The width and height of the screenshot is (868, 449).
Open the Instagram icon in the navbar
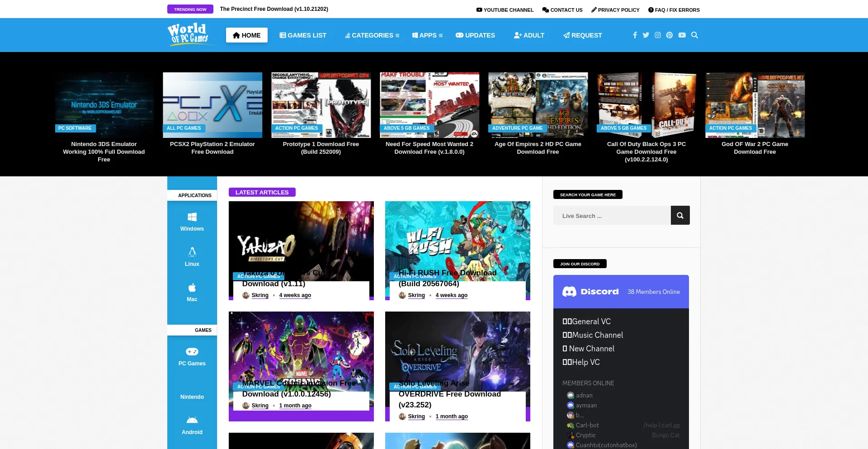[x=658, y=35]
